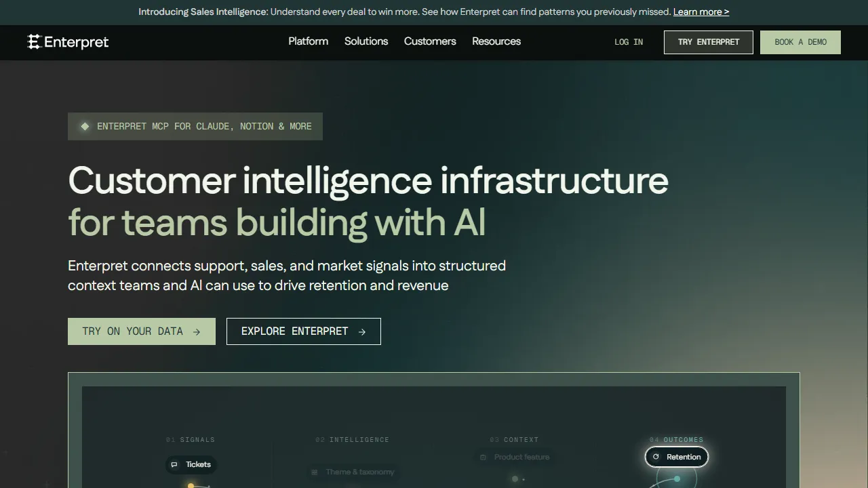This screenshot has height=488, width=868.
Task: Click the 01 SIGNALS label
Action: [x=191, y=440]
